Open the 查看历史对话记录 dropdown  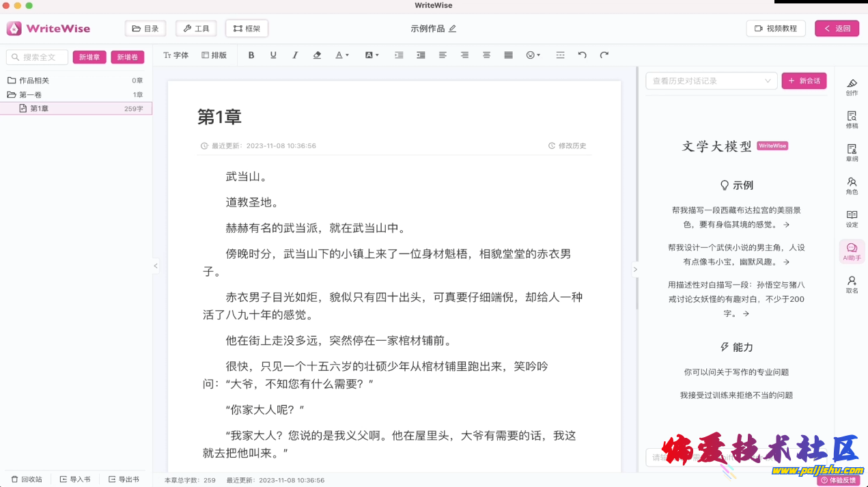pyautogui.click(x=711, y=81)
